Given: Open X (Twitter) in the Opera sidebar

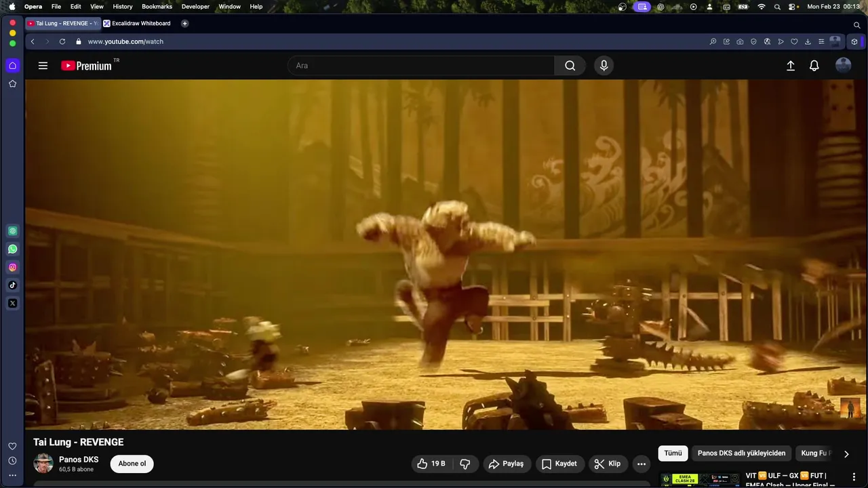Looking at the screenshot, I should click(12, 303).
